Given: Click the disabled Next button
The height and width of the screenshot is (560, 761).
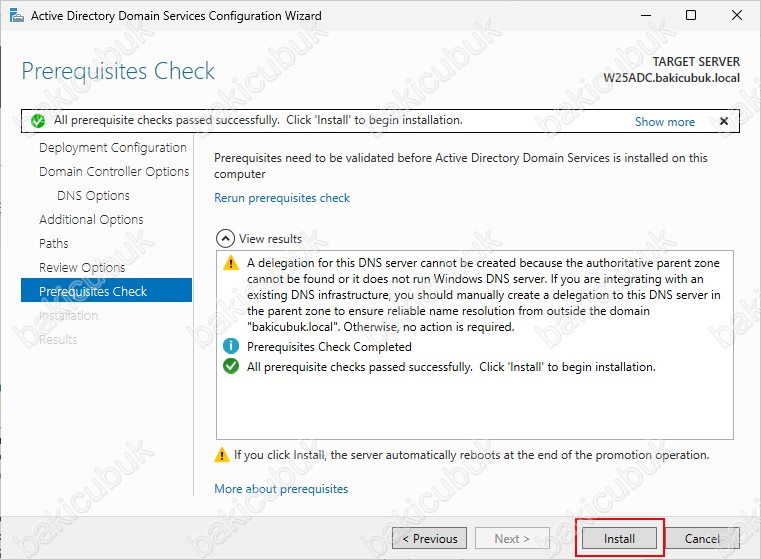Looking at the screenshot, I should [512, 539].
